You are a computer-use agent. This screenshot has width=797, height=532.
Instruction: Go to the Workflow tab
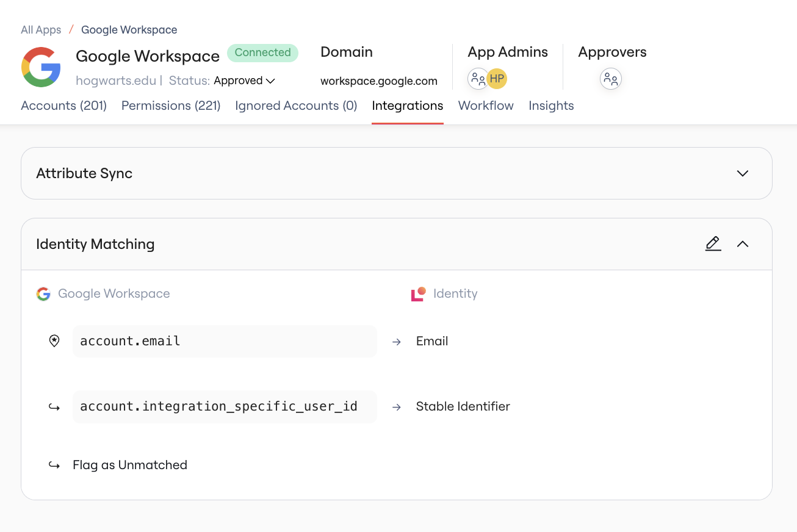click(x=486, y=106)
